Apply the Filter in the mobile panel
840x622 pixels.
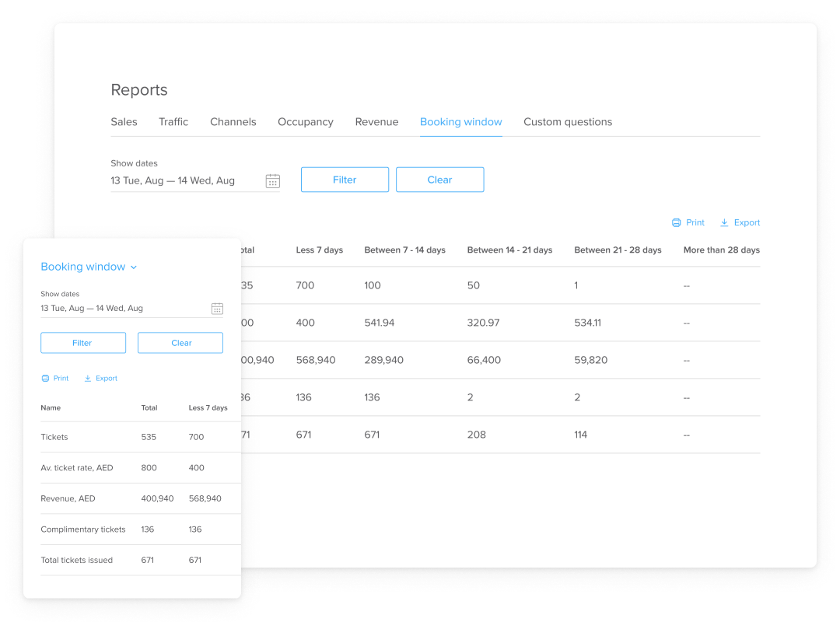[82, 342]
